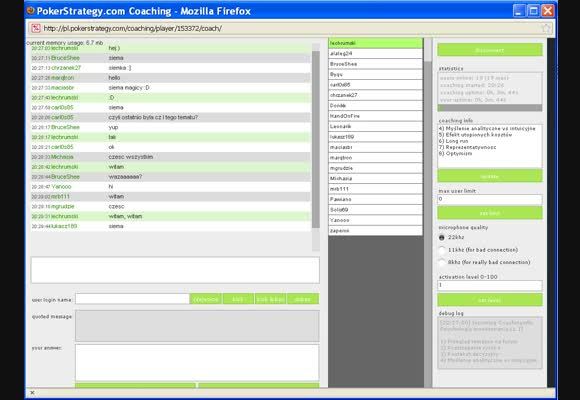The height and width of the screenshot is (400, 580).
Task: Select user carl0s85 in the user list
Action: tap(375, 85)
